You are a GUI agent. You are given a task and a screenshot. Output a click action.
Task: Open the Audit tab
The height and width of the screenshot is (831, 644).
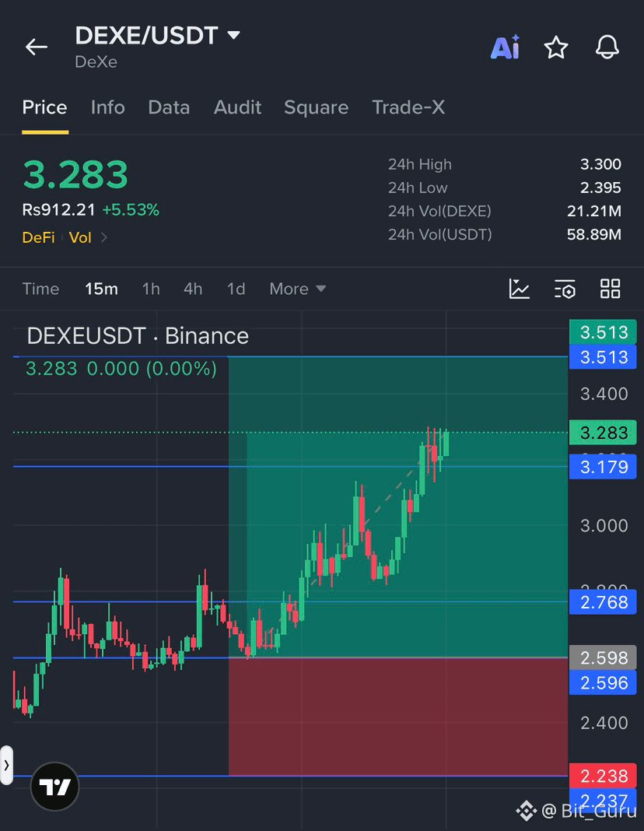click(x=237, y=107)
